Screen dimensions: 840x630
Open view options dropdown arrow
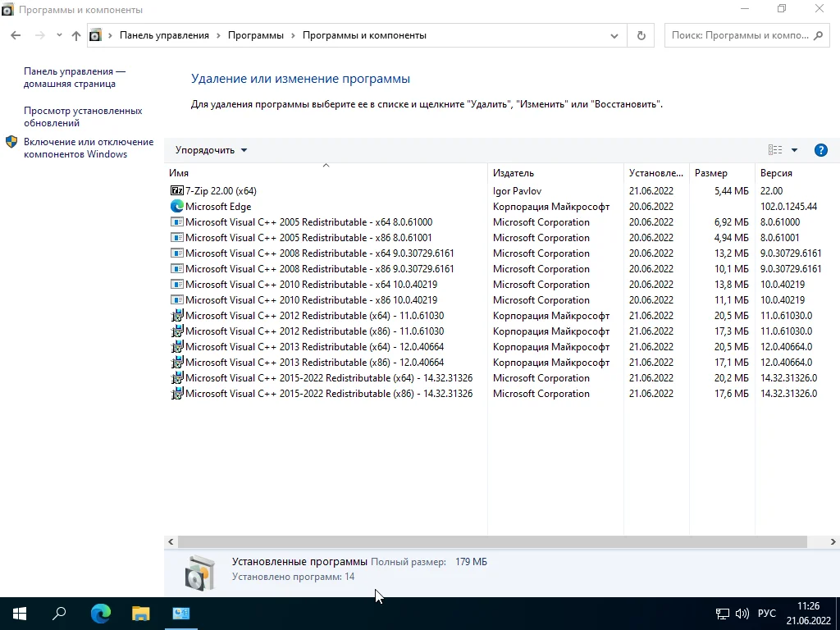[794, 150]
